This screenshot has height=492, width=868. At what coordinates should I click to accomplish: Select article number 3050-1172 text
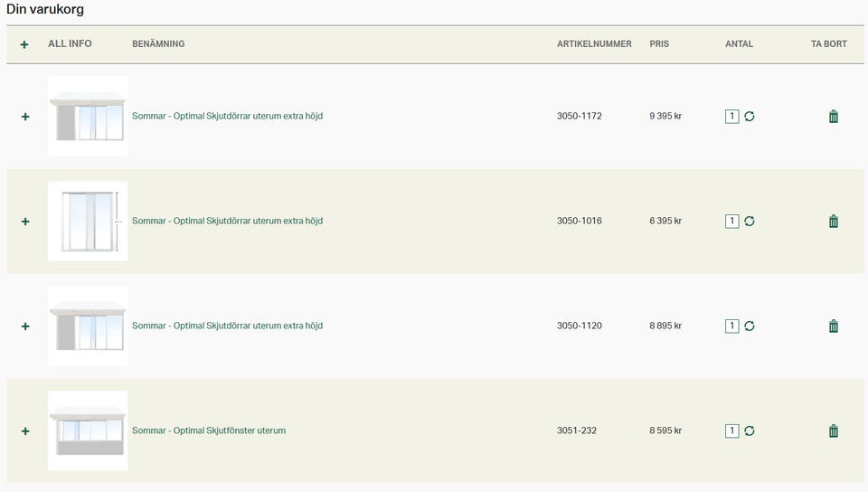(x=579, y=117)
